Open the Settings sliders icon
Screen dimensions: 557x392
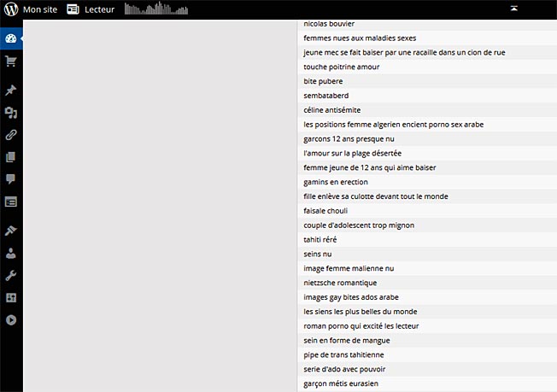pyautogui.click(x=11, y=298)
